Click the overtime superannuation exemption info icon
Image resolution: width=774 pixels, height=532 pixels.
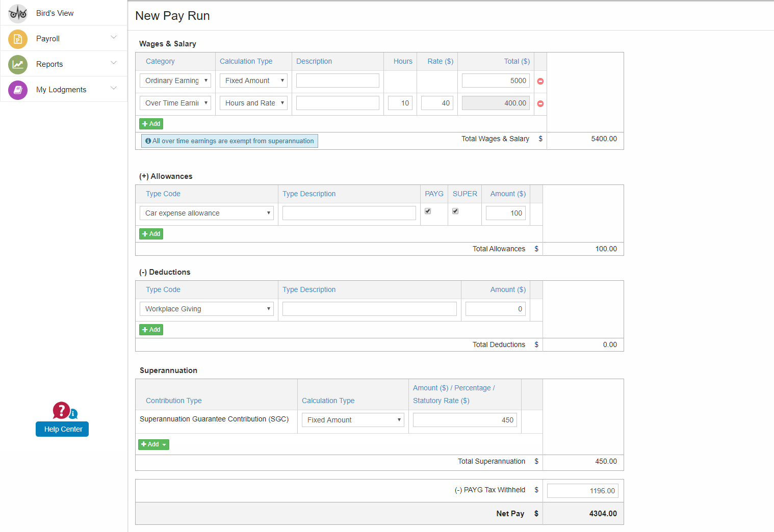point(148,141)
